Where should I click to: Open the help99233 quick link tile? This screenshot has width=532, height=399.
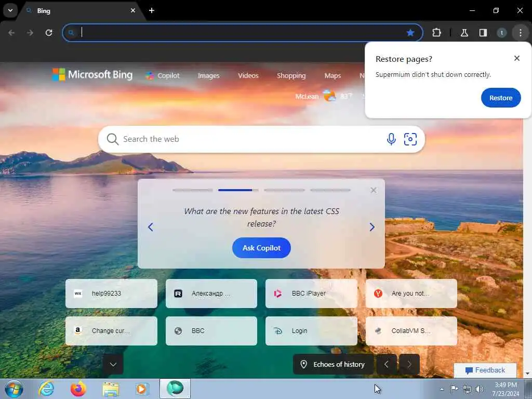[x=111, y=294]
